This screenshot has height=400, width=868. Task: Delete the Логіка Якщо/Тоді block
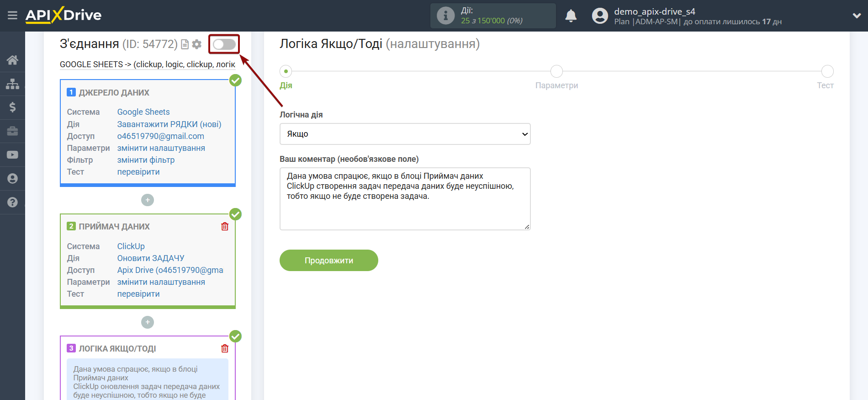click(225, 348)
